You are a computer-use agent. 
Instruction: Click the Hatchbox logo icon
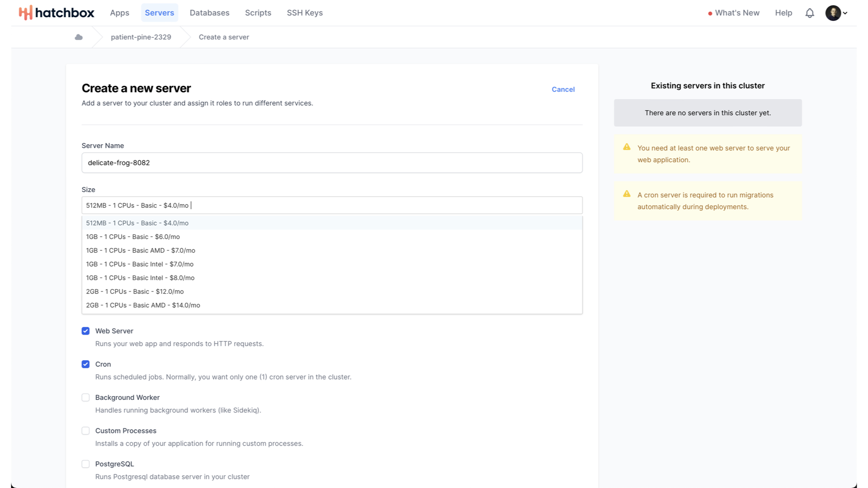pyautogui.click(x=25, y=13)
